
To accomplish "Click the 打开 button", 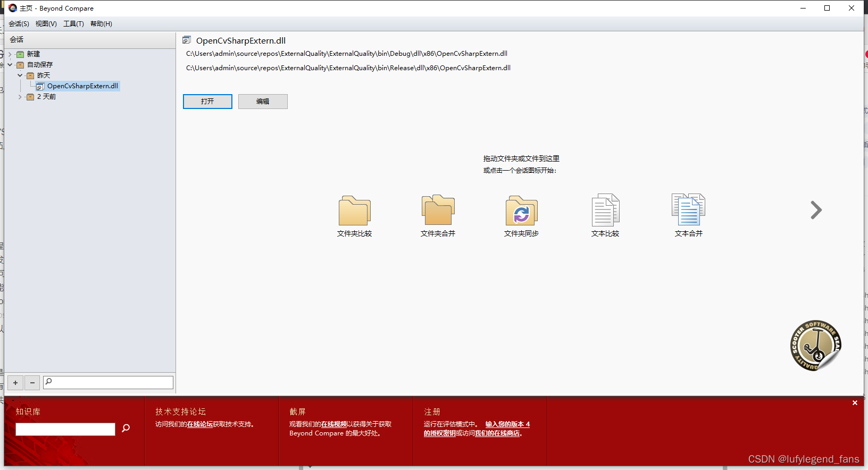I will [207, 102].
